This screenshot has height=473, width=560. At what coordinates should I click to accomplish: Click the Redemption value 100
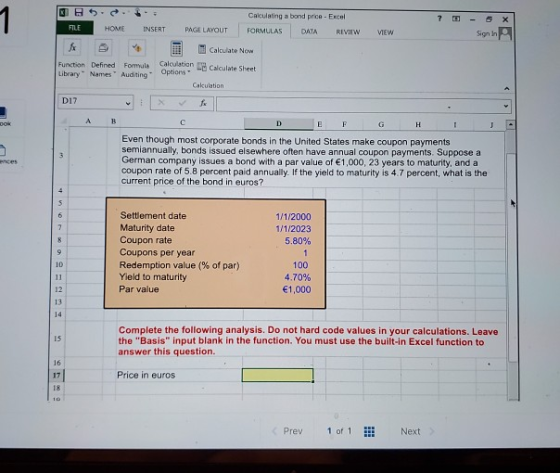pos(300,265)
